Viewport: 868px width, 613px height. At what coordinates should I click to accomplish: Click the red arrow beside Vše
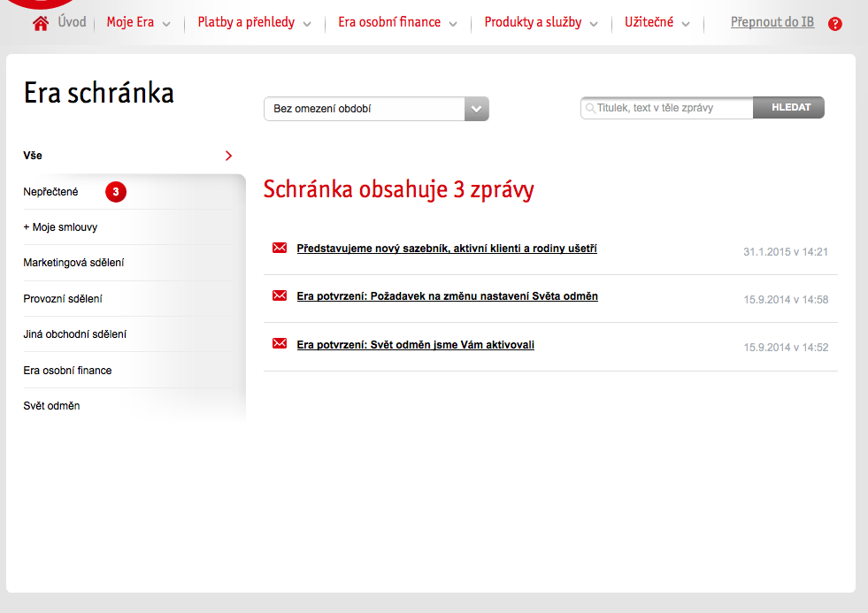(x=228, y=156)
